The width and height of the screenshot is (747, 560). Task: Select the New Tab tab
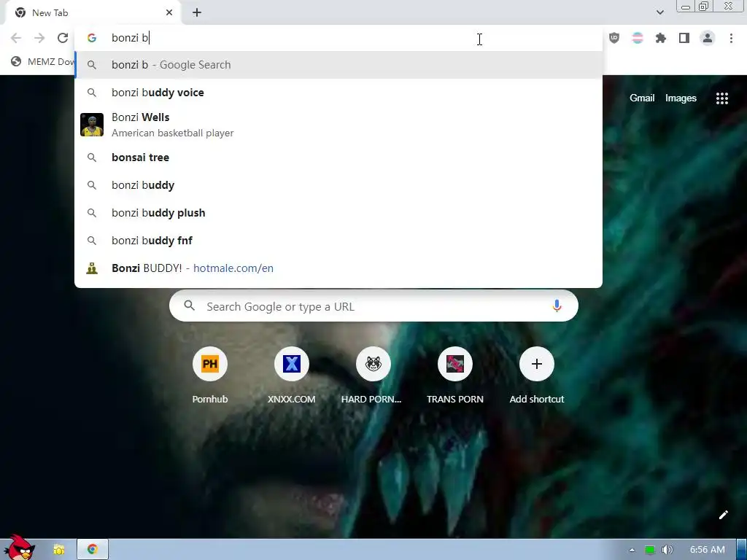click(x=93, y=13)
